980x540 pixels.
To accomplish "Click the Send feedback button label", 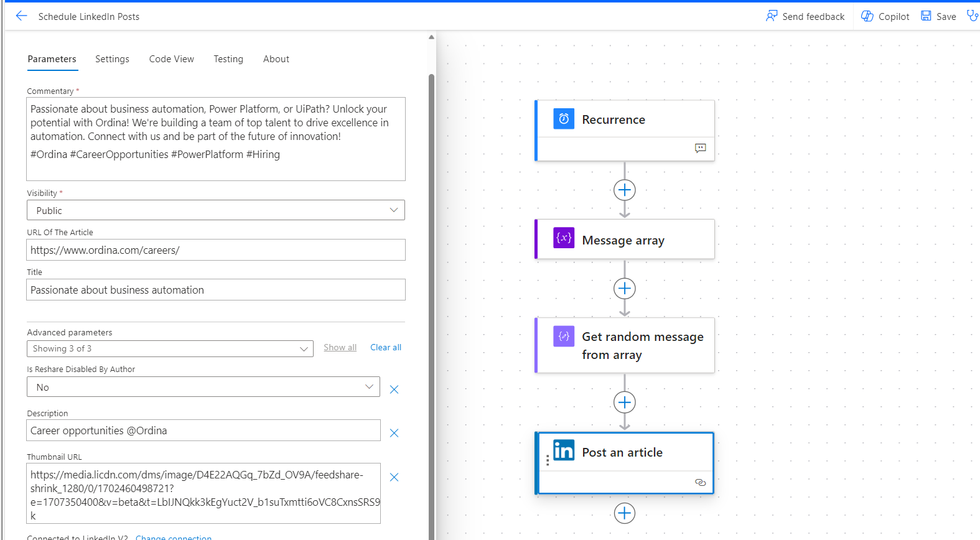I will (813, 17).
